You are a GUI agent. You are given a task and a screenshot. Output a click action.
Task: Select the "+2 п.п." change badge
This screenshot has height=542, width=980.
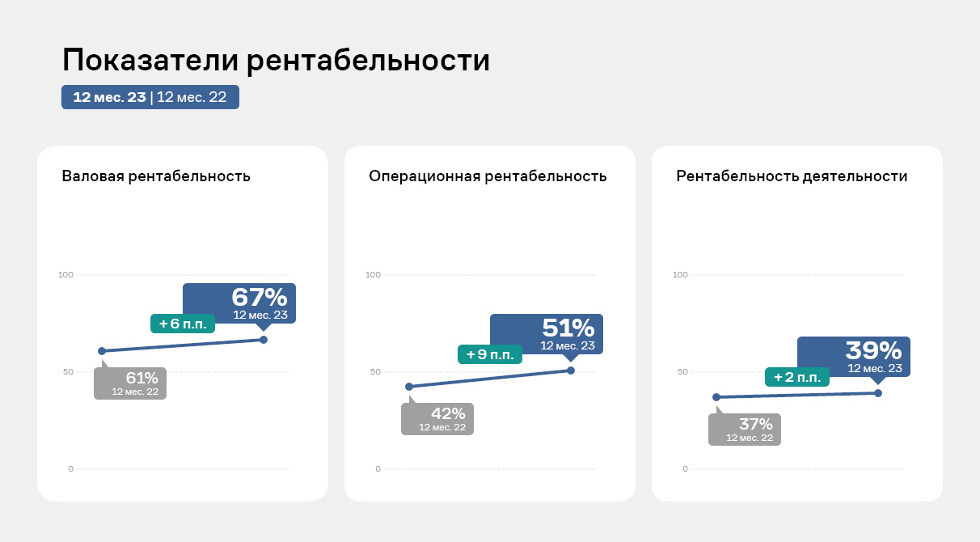[x=797, y=377]
